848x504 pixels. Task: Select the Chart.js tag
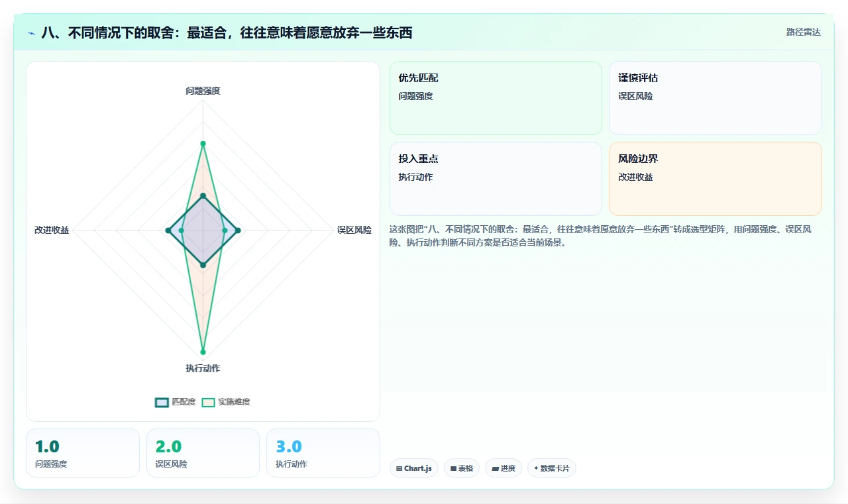[414, 468]
